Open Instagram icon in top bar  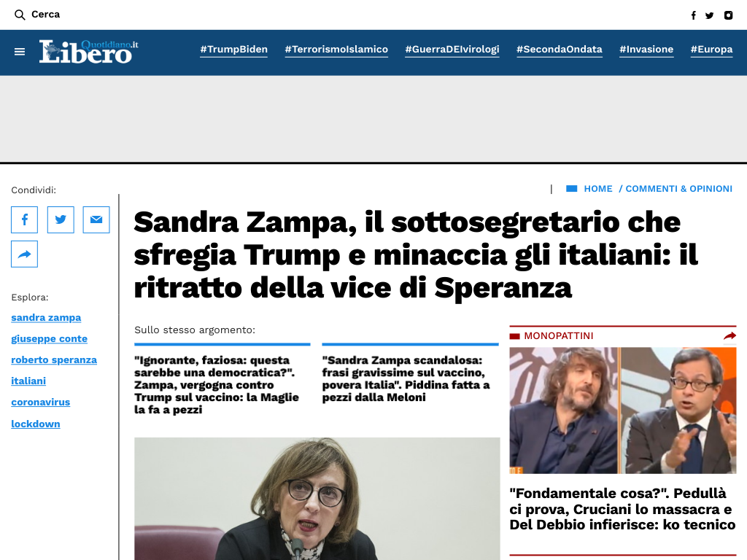point(729,15)
